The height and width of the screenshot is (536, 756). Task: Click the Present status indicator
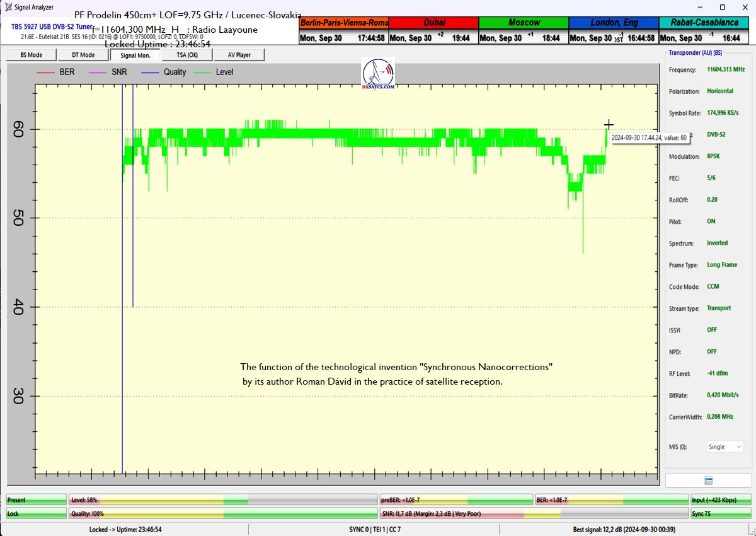point(36,500)
